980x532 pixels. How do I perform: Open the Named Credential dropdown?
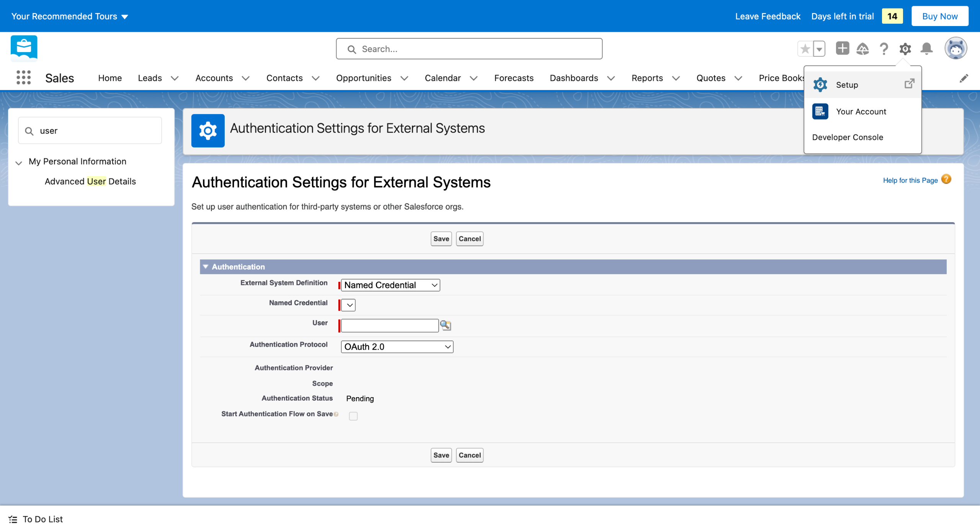click(348, 305)
